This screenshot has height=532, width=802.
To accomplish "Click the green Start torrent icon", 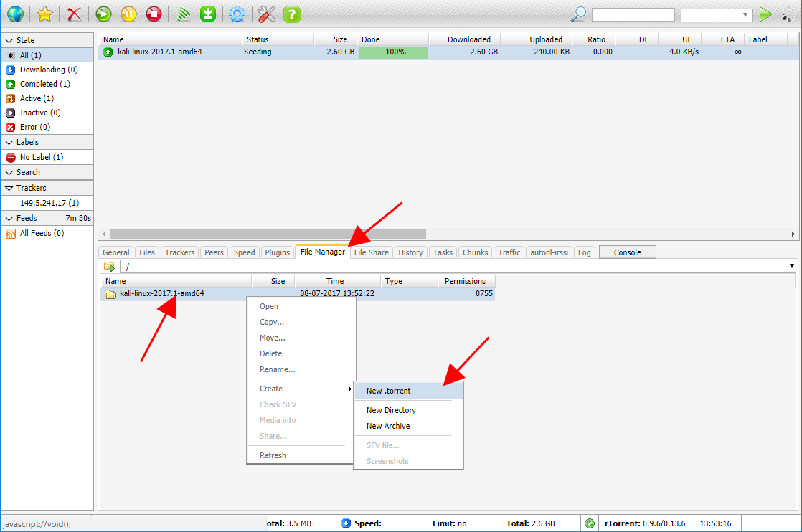I will [x=103, y=14].
